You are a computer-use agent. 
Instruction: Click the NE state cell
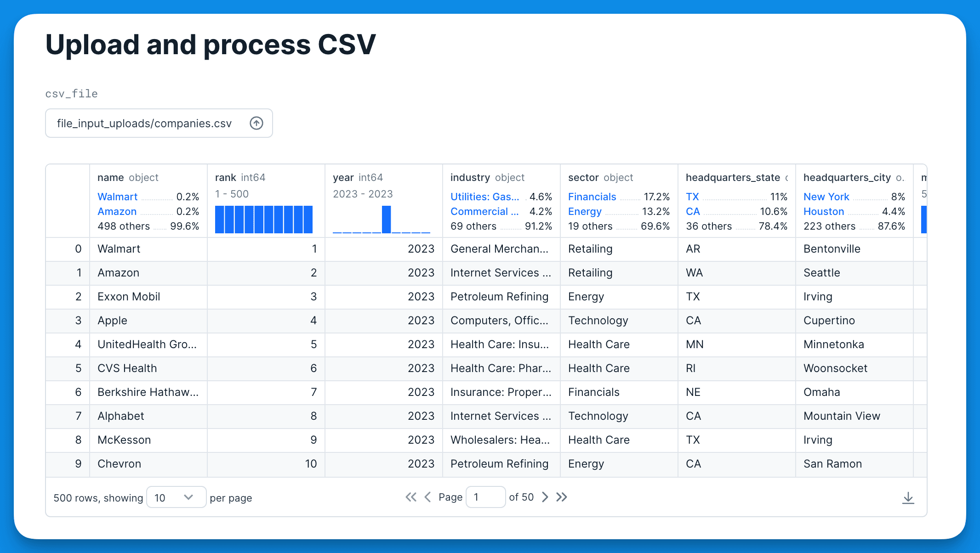coord(737,392)
